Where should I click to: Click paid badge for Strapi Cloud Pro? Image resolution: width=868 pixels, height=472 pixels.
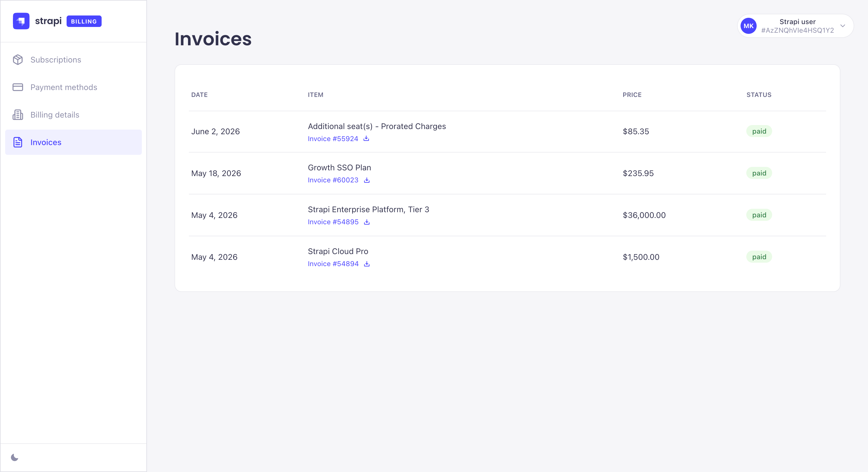pyautogui.click(x=759, y=257)
